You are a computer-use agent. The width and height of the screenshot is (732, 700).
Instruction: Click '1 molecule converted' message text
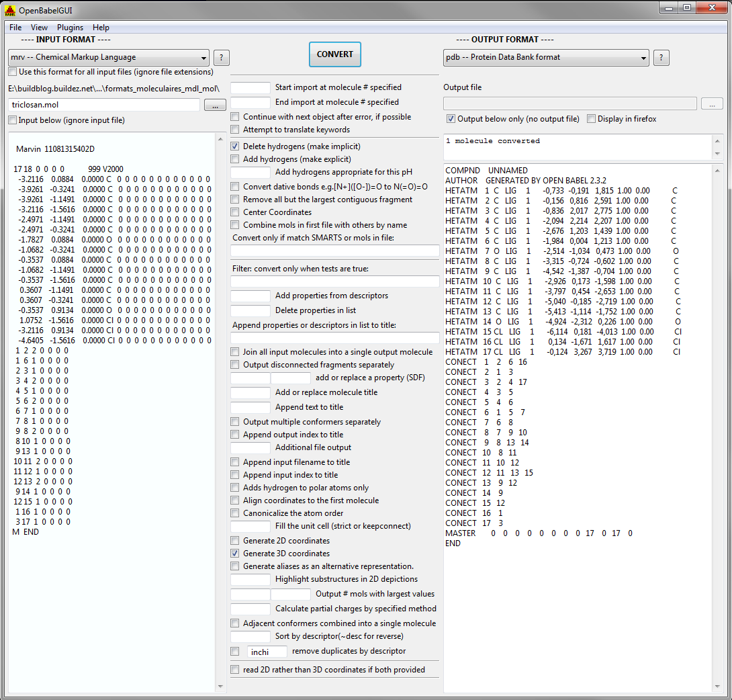pyautogui.click(x=492, y=141)
